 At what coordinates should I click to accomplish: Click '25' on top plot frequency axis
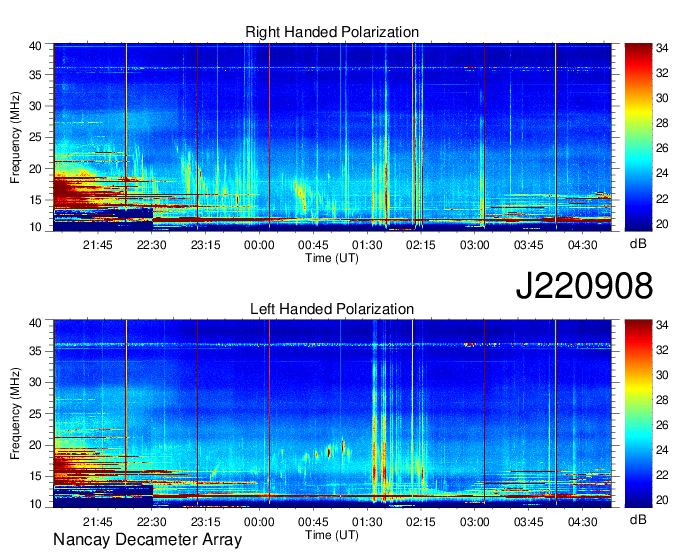click(x=35, y=137)
